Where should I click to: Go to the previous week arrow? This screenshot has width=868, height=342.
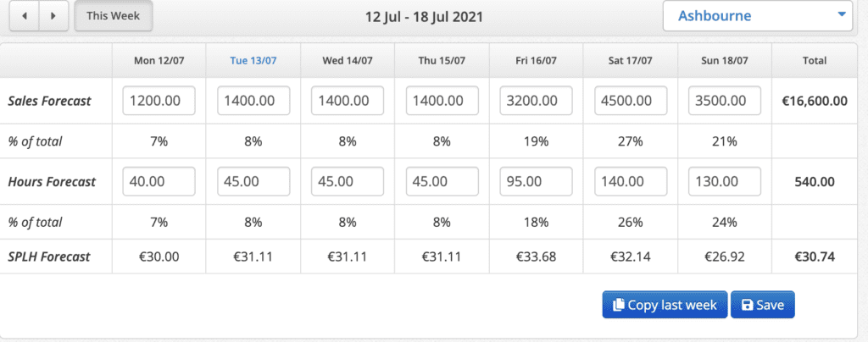click(x=25, y=15)
